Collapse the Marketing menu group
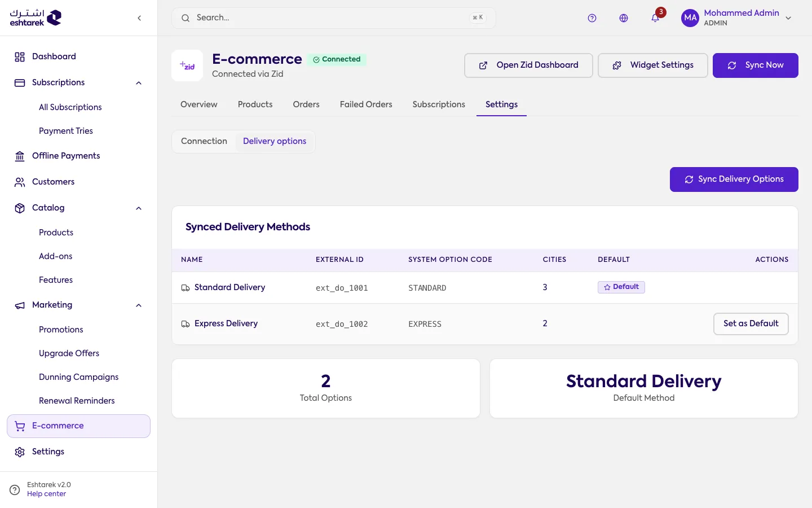812x508 pixels. coord(139,305)
